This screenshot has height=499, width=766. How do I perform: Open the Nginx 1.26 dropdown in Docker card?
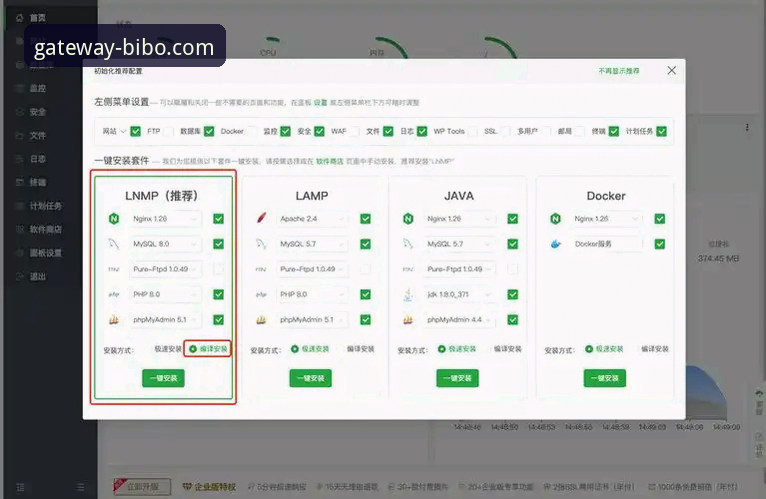tap(607, 218)
